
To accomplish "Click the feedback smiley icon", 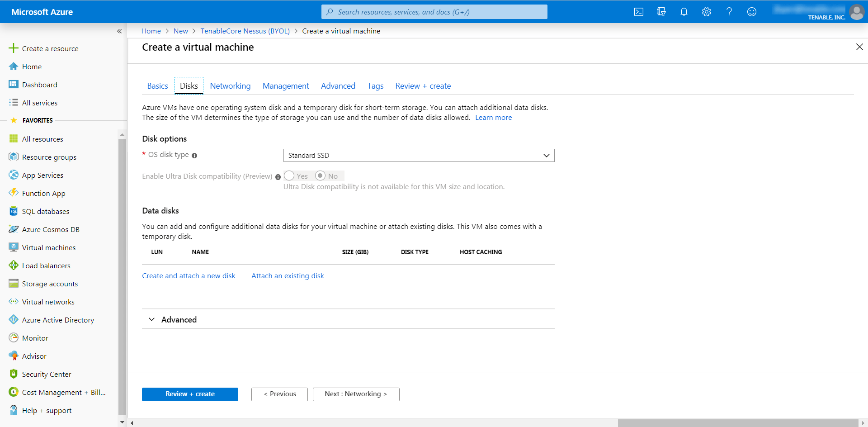I will point(751,12).
